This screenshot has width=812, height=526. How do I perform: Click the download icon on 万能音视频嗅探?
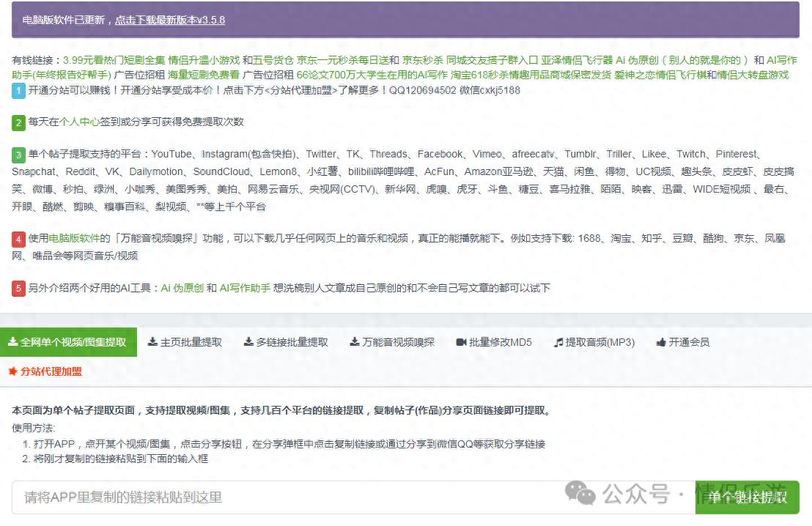pyautogui.click(x=355, y=341)
